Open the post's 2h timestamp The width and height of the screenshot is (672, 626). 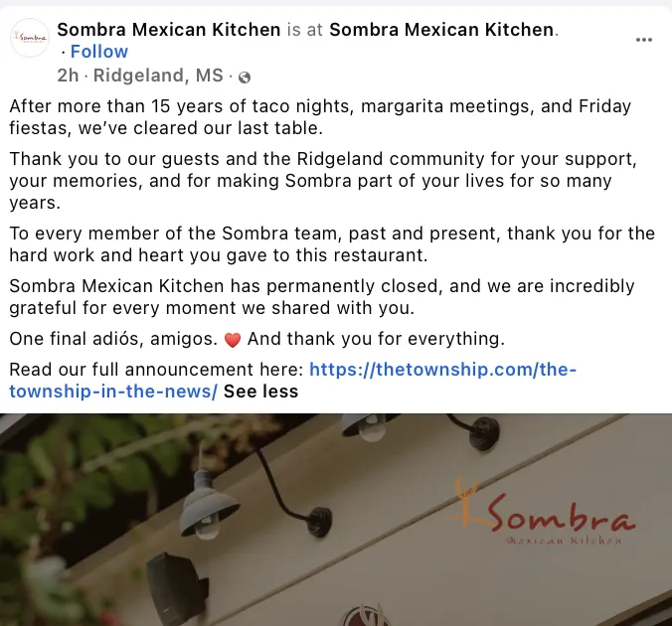click(68, 76)
